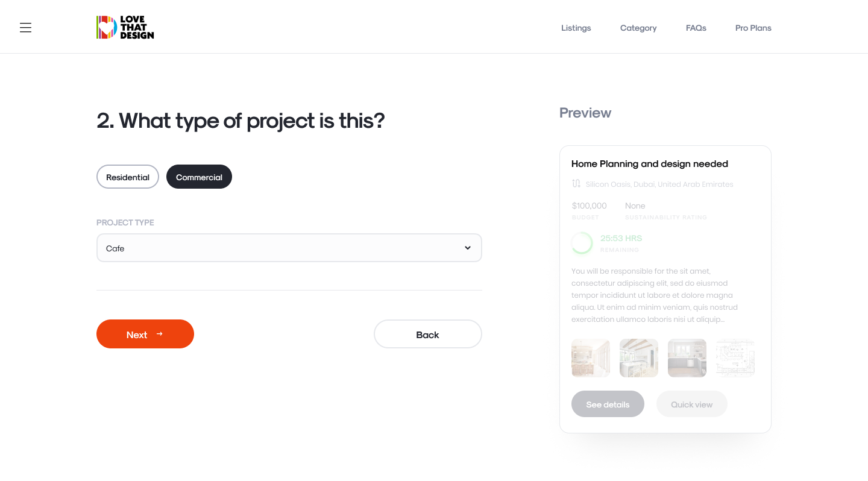Open FAQs in top navigation
The image size is (868, 481).
[x=696, y=28]
